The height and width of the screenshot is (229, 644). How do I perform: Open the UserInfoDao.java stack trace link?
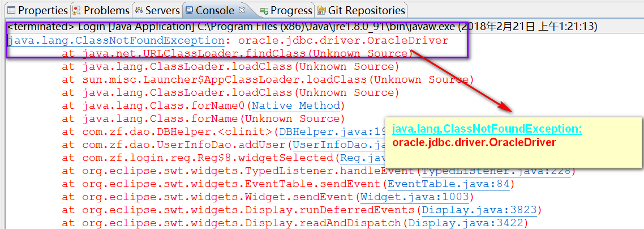(x=338, y=145)
